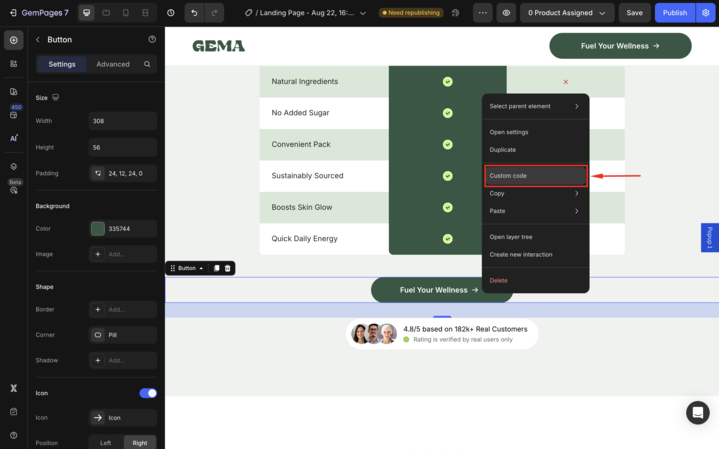719x449 pixels.
Task: Set icon position to Right
Action: pos(140,442)
